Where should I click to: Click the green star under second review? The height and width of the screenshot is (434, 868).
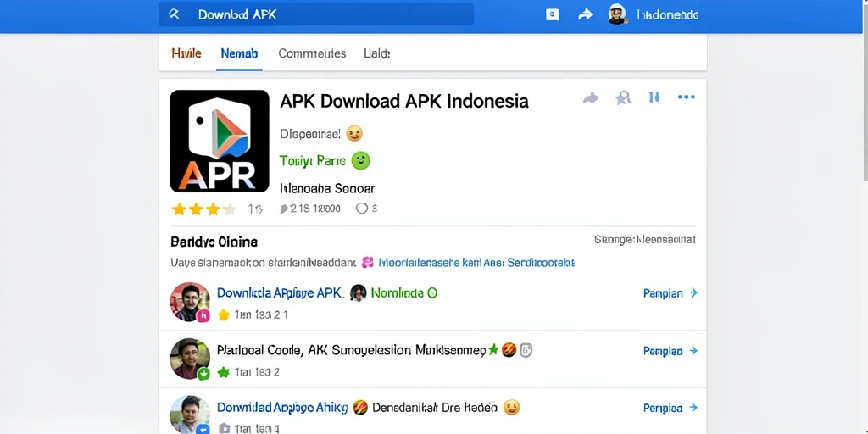pyautogui.click(x=224, y=373)
